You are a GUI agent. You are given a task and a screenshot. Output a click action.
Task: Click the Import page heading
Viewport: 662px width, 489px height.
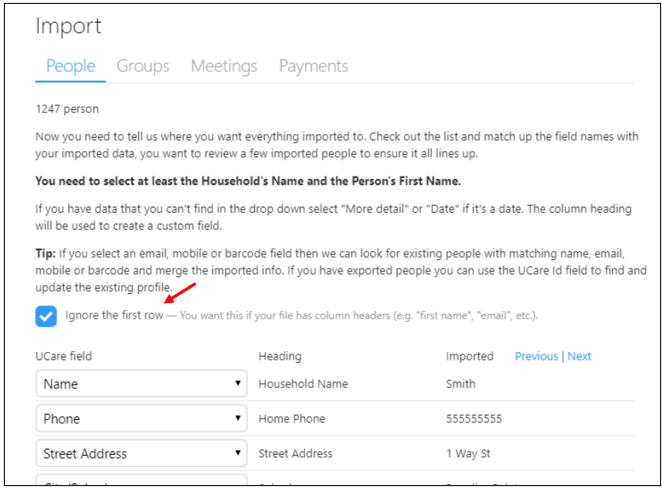68,26
